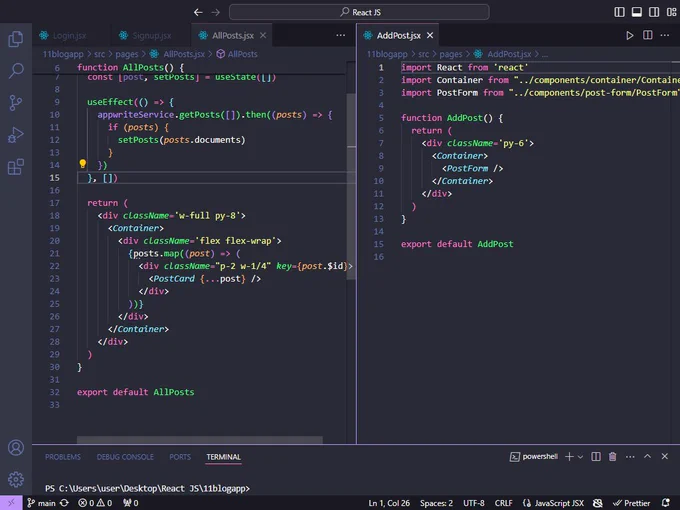Click the main branch in status bar
680x510 pixels.
(42, 503)
